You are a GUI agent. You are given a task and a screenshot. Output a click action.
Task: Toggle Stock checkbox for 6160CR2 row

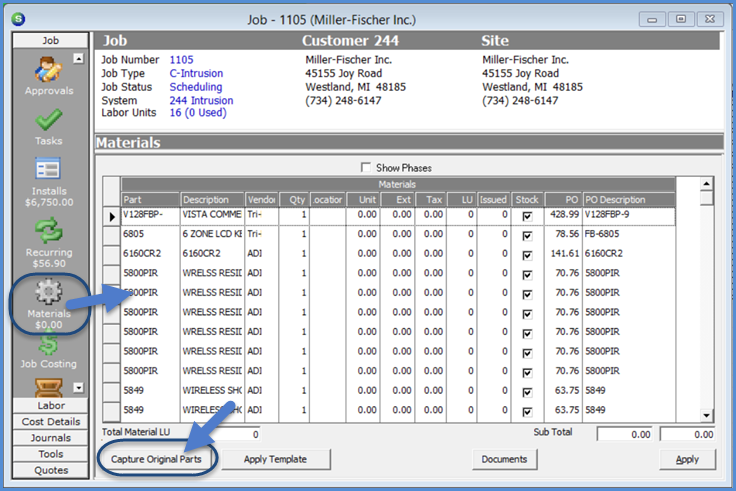click(527, 255)
